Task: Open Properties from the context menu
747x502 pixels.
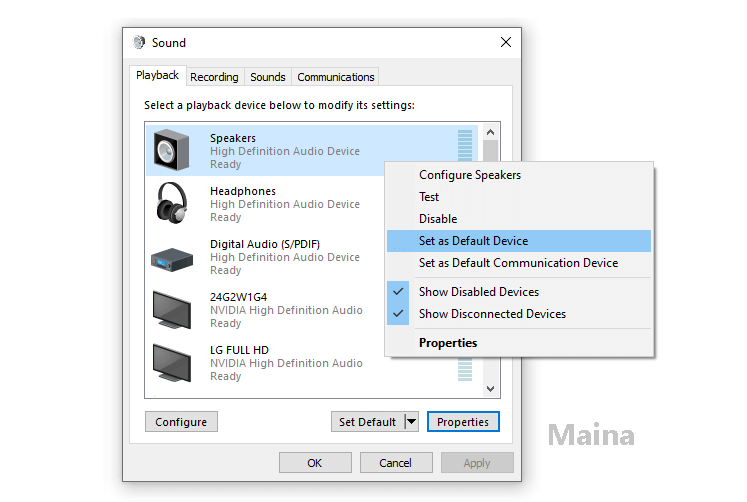Action: (519, 343)
